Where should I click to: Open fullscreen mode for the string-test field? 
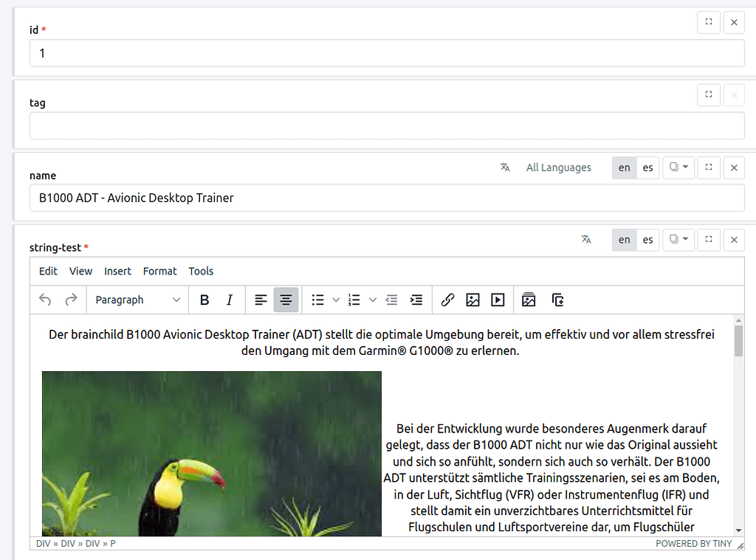708,240
